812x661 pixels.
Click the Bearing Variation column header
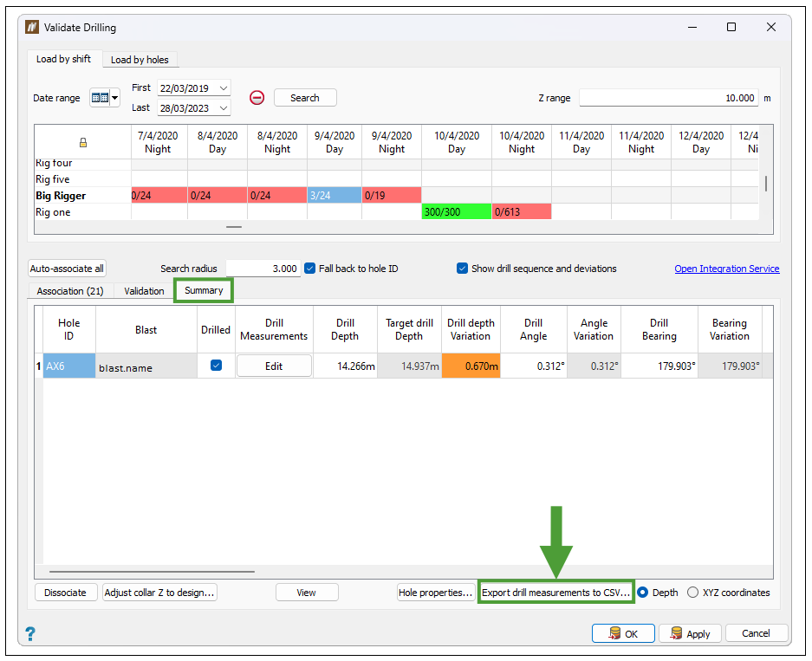729,330
